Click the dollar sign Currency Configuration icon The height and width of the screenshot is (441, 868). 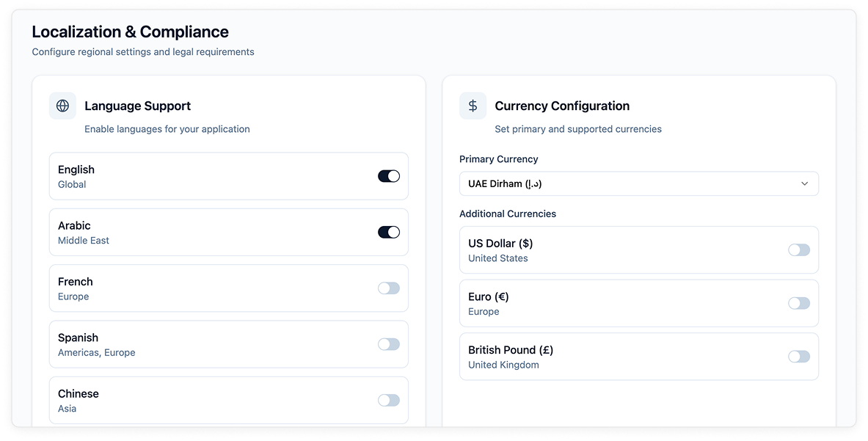473,106
